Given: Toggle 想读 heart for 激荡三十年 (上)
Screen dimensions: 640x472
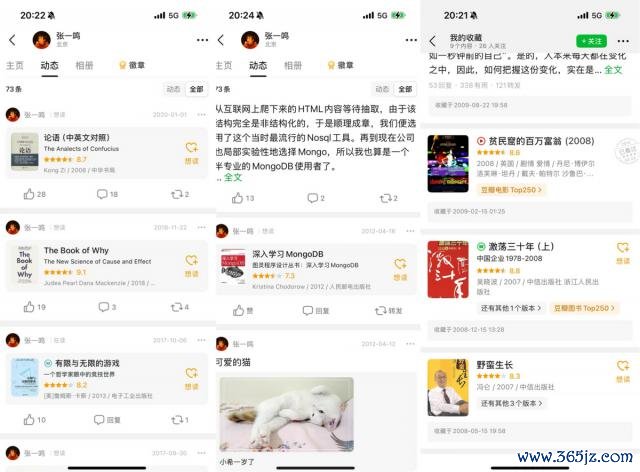Looking at the screenshot, I should pyautogui.click(x=623, y=253).
